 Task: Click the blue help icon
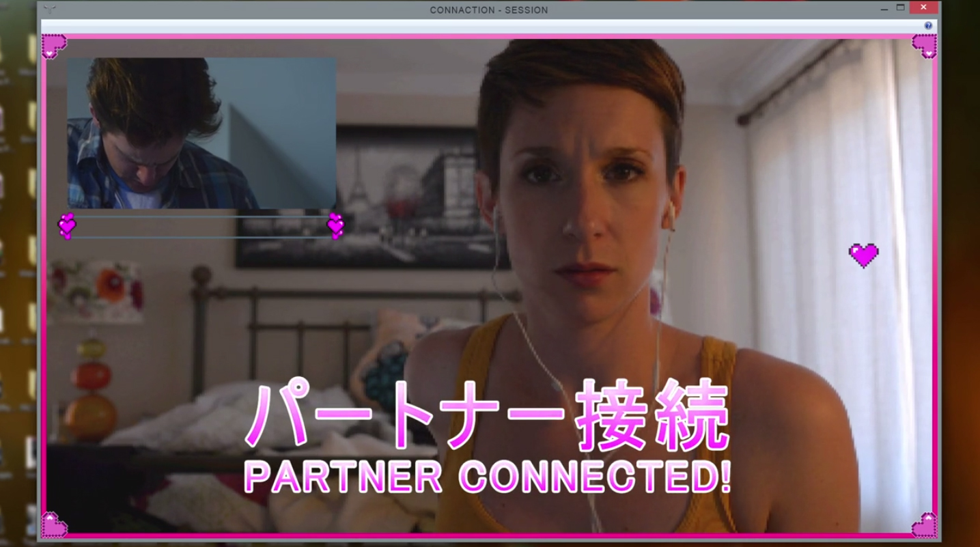click(x=928, y=26)
